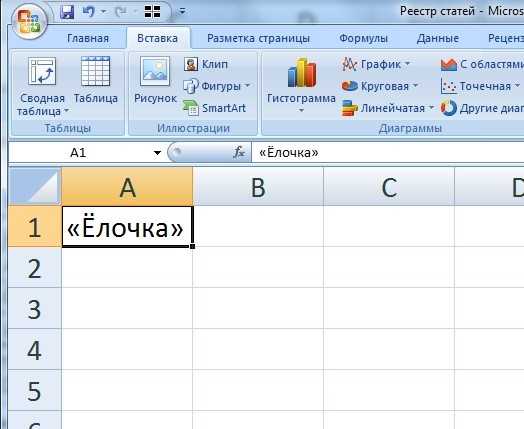Image resolution: width=524 pixels, height=429 pixels.
Task: Open the Формулы tab
Action: pyautogui.click(x=363, y=38)
